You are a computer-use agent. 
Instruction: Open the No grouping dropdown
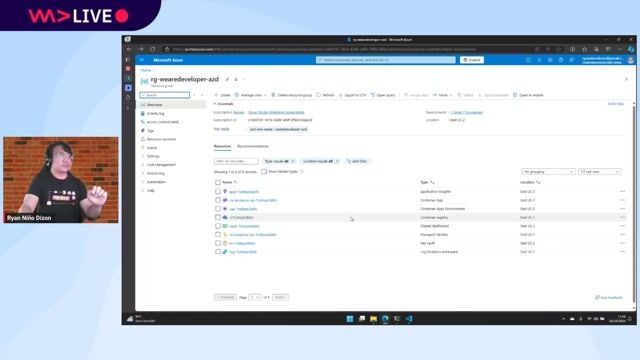point(549,172)
